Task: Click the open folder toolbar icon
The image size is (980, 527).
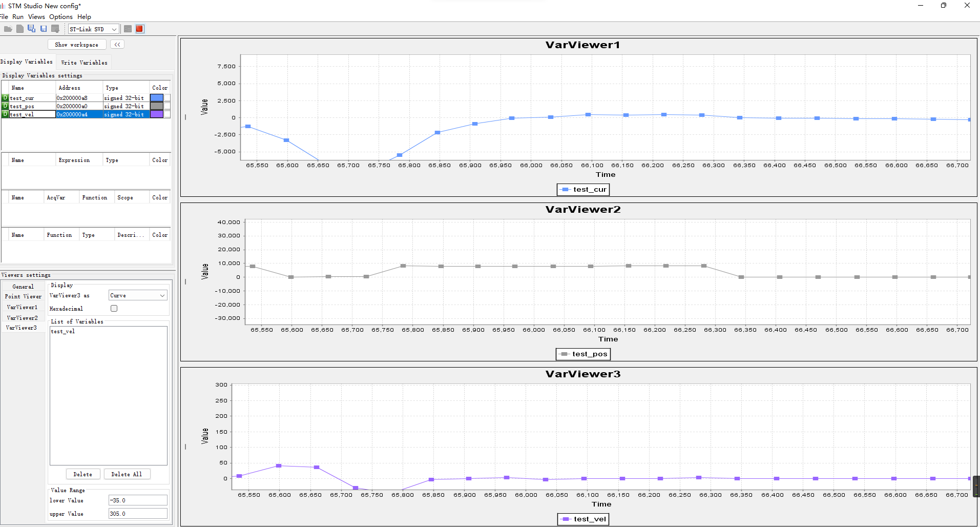Action: pyautogui.click(x=8, y=29)
